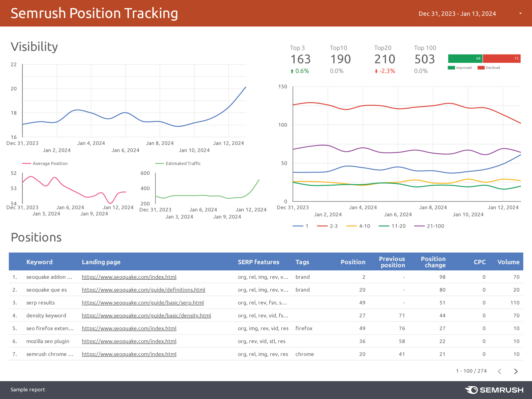Collapse the 11-20 series via its legend

tap(381, 226)
